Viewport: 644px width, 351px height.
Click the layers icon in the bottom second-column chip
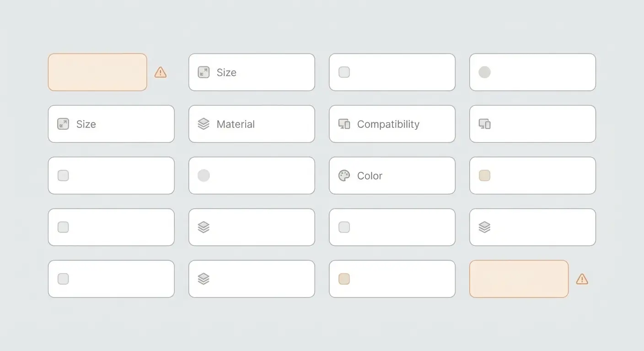(204, 279)
